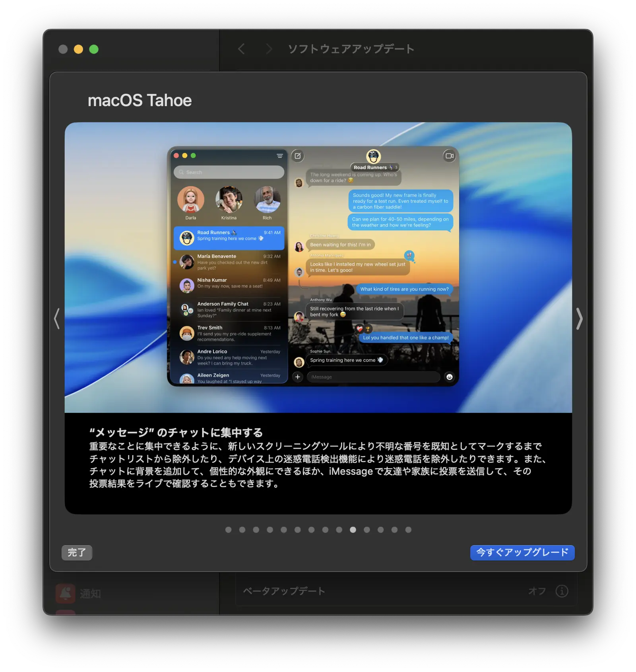The width and height of the screenshot is (636, 672).
Task: Select the second page indicator dot
Action: click(242, 530)
